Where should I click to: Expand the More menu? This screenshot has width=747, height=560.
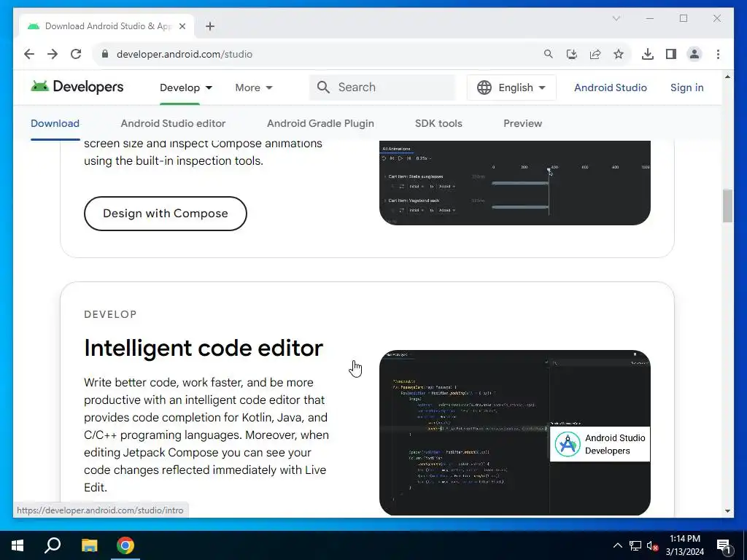(253, 87)
